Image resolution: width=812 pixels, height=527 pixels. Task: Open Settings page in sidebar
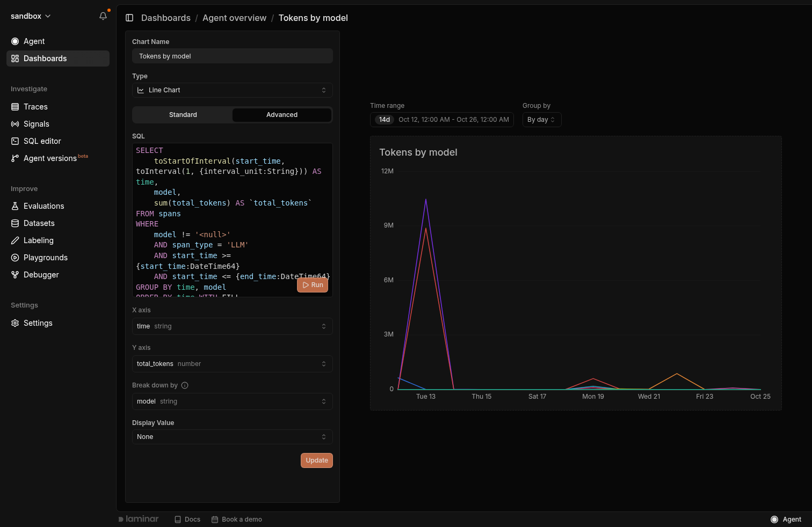[x=58, y=323]
